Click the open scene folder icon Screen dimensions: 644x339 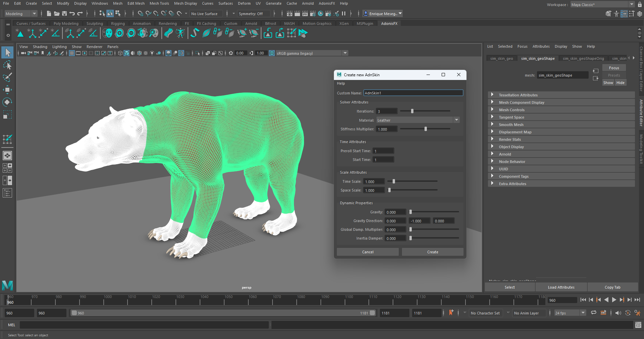57,13
